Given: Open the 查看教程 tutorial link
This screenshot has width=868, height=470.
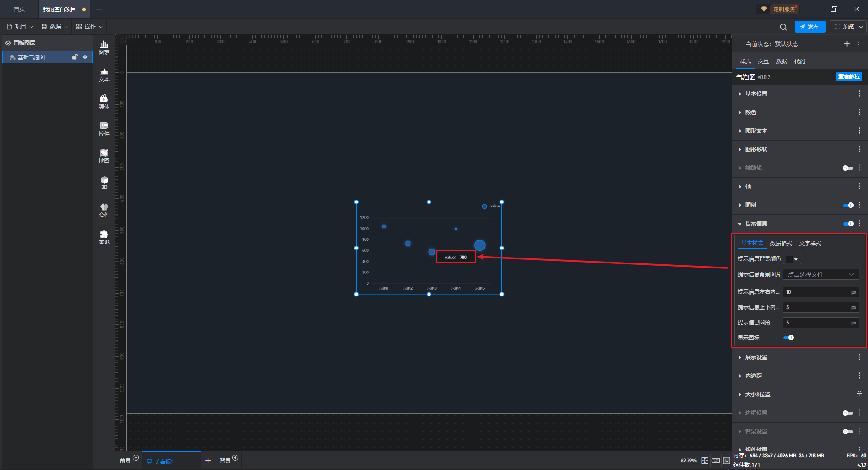Looking at the screenshot, I should tap(849, 76).
